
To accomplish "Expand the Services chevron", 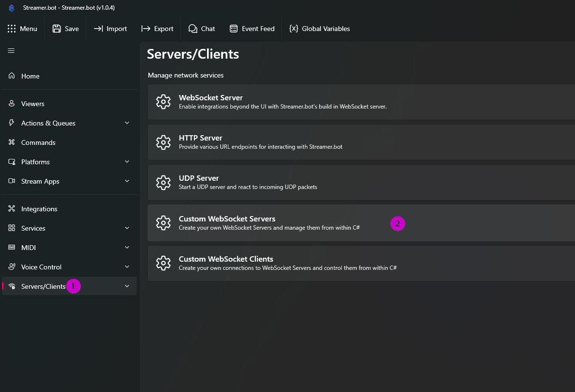I will pos(127,228).
